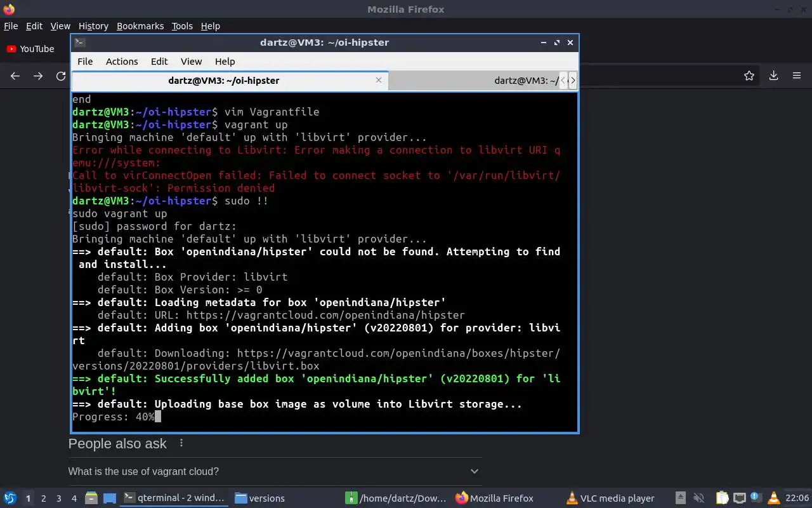Click the 'People also ask' heading
The height and width of the screenshot is (508, 812).
(117, 443)
